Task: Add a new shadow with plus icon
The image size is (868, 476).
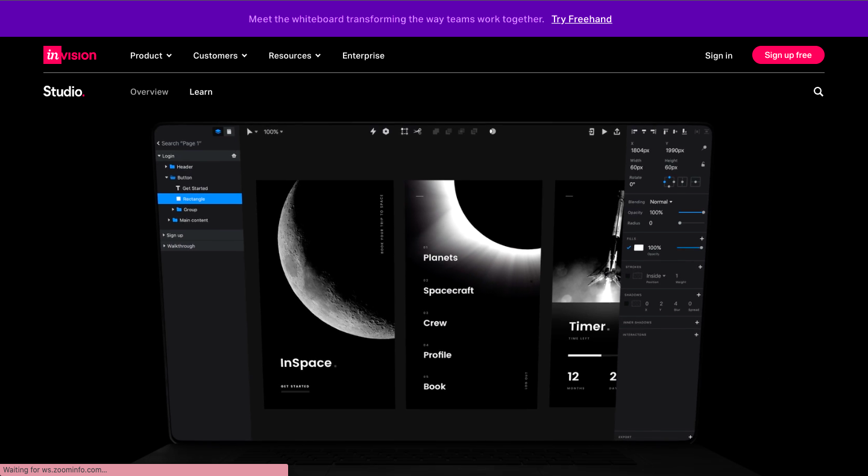Action: point(699,295)
